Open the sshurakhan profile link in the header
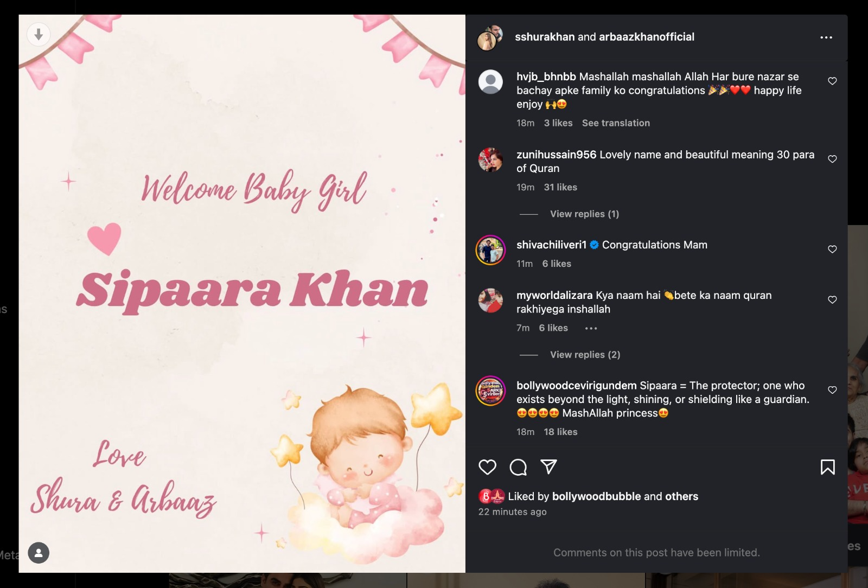This screenshot has width=868, height=588. pyautogui.click(x=544, y=37)
